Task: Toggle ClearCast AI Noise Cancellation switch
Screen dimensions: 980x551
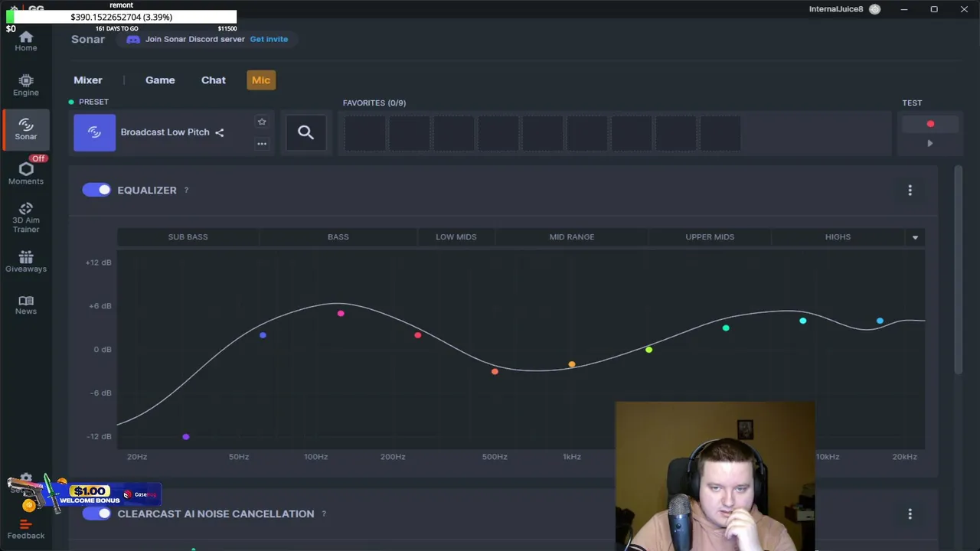Action: [x=96, y=514]
